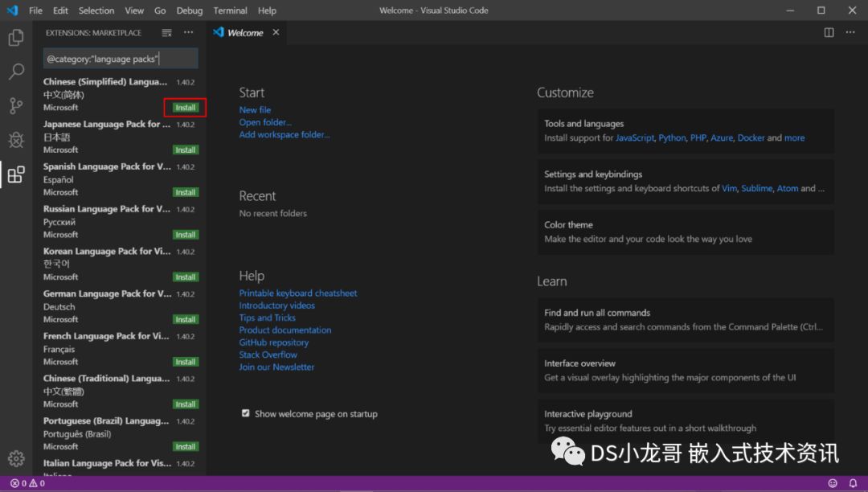The image size is (868, 492).
Task: Open Interactive playground card
Action: [x=686, y=420]
